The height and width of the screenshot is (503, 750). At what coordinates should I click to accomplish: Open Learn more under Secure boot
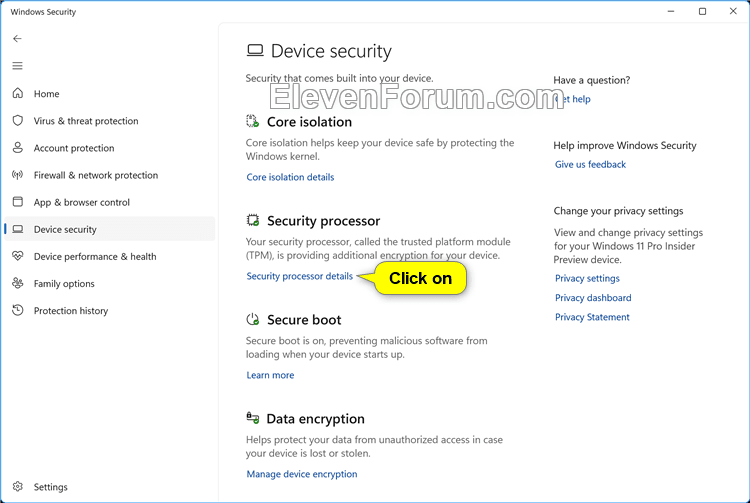(270, 375)
